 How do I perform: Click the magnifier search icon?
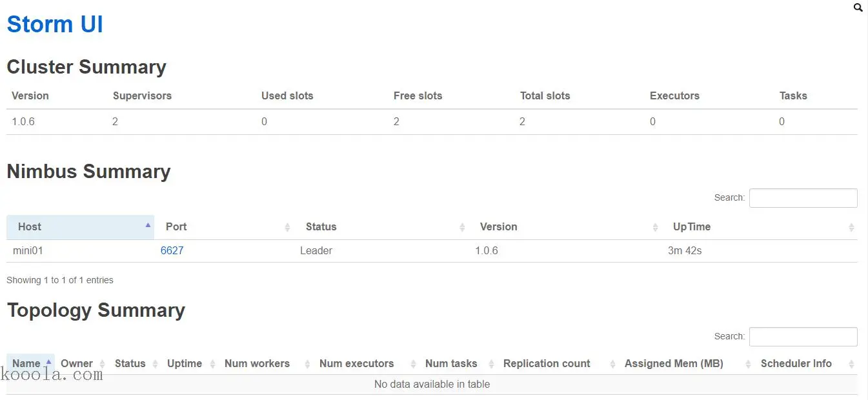(x=858, y=8)
